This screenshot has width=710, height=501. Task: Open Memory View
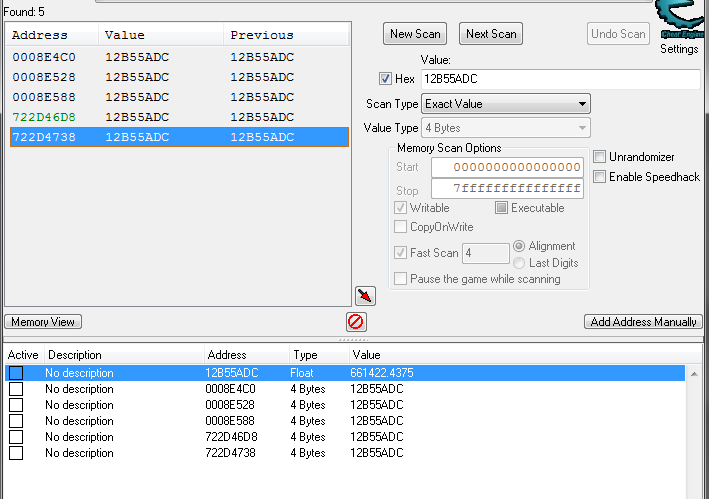[x=43, y=322]
